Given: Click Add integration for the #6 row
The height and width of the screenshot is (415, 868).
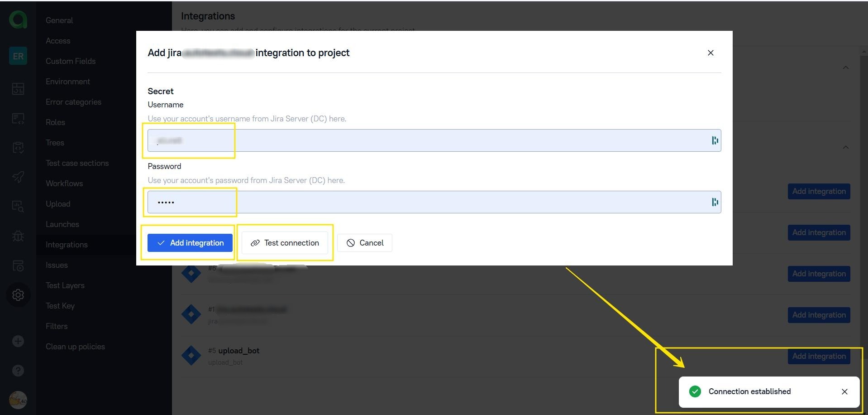Looking at the screenshot, I should pos(819,274).
